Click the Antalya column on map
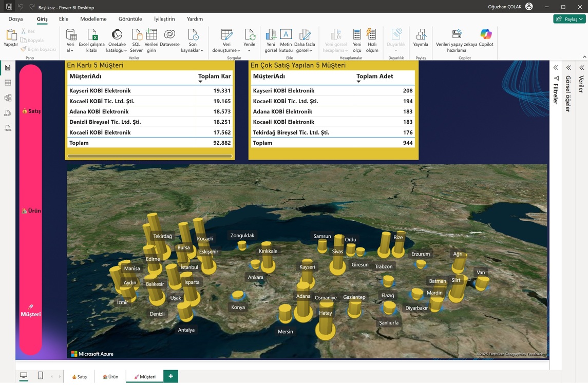 184,312
